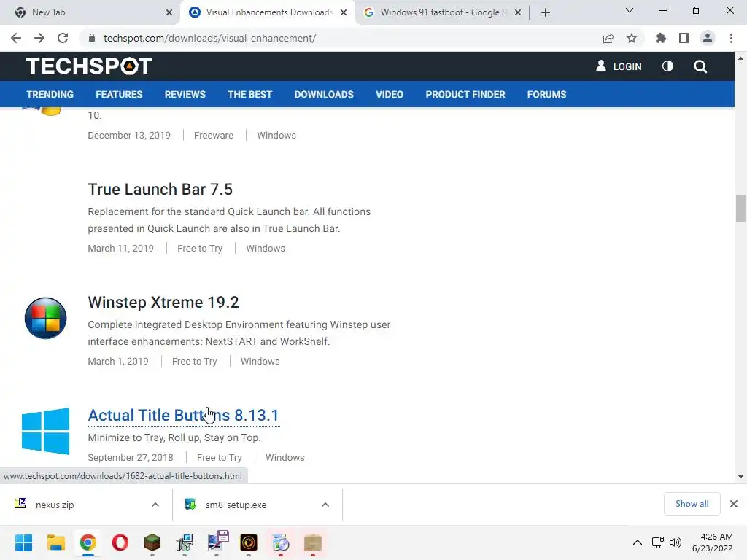Click the browser forward arrow
Screen dimensions: 747x560
tap(39, 38)
